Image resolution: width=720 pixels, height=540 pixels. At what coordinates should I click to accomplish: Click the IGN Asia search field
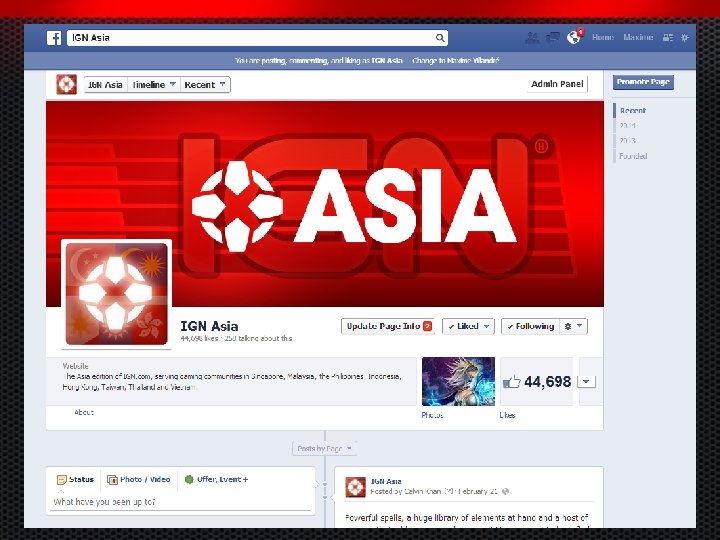[x=257, y=38]
